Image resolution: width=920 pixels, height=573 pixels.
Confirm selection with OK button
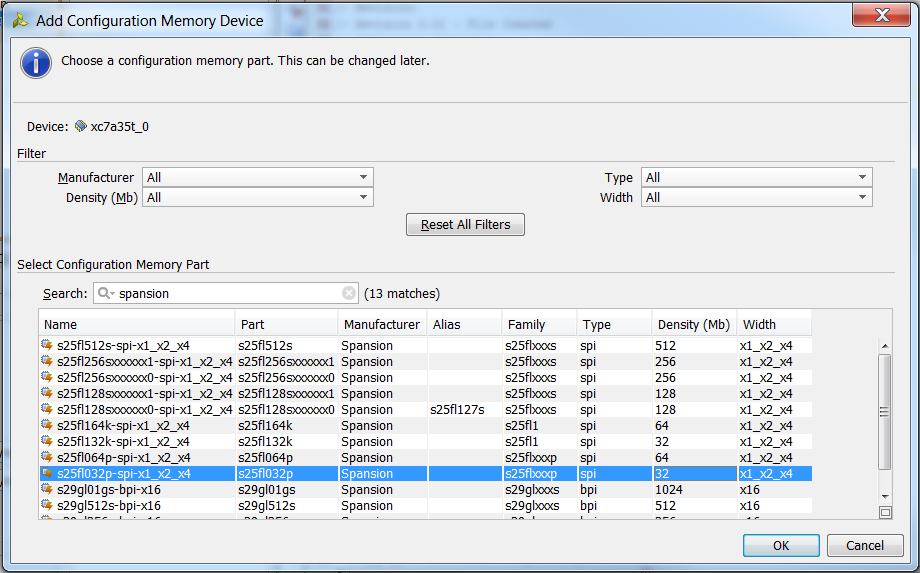click(781, 545)
